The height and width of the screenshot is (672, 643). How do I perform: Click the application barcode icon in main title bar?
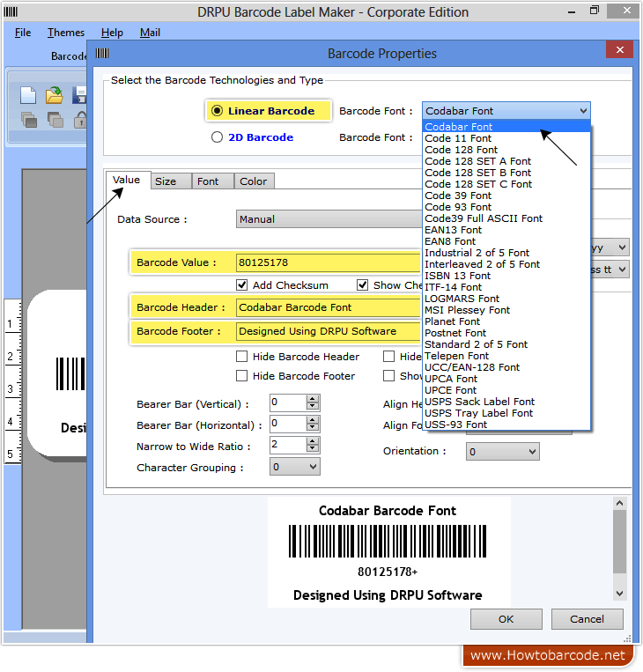click(x=11, y=12)
